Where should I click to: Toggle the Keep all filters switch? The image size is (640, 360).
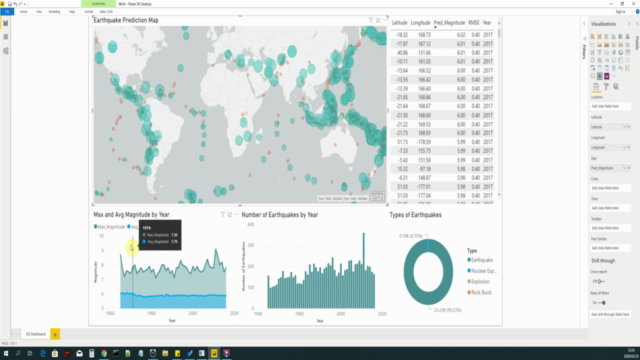[602, 302]
